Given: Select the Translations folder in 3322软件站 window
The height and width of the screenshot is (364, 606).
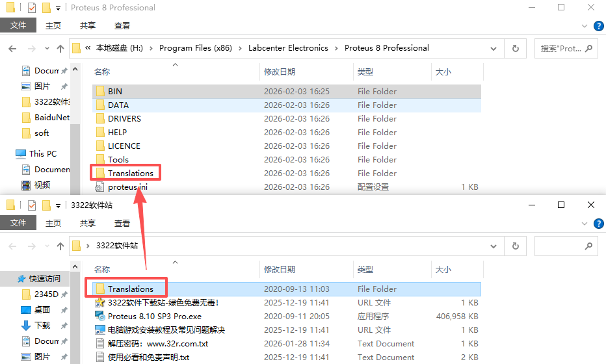Looking at the screenshot, I should point(131,289).
